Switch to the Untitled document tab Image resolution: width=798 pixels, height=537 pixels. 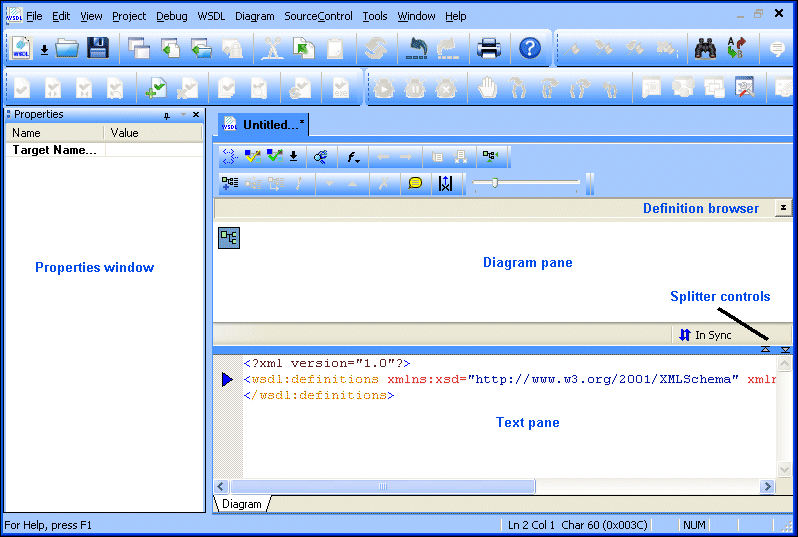coord(264,125)
